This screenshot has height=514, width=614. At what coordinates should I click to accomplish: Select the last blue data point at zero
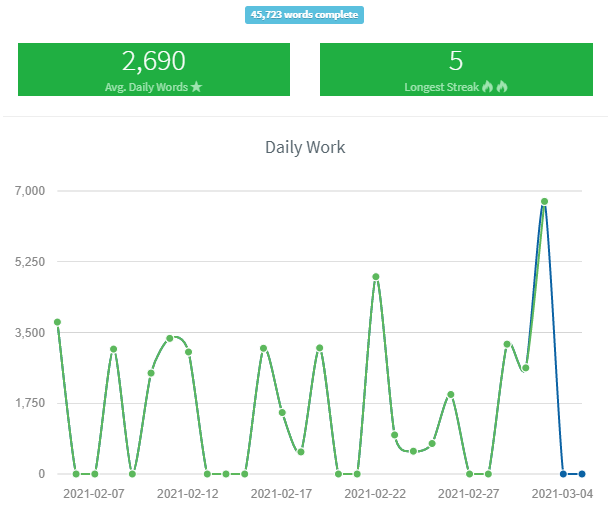(582, 474)
